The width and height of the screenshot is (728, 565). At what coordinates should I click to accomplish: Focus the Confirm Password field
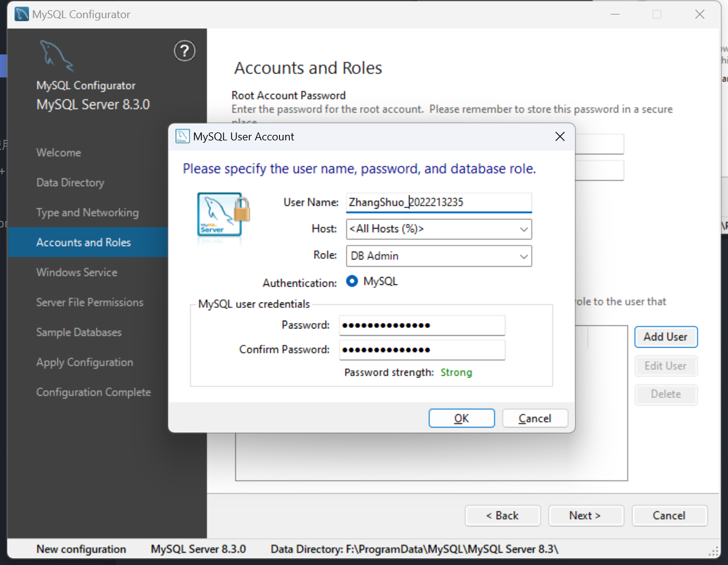pyautogui.click(x=422, y=350)
